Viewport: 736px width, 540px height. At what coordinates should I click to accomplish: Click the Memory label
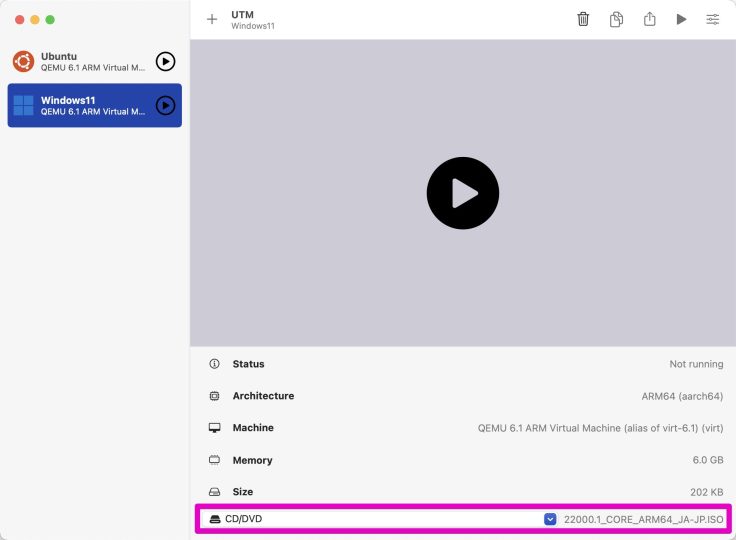click(x=253, y=460)
